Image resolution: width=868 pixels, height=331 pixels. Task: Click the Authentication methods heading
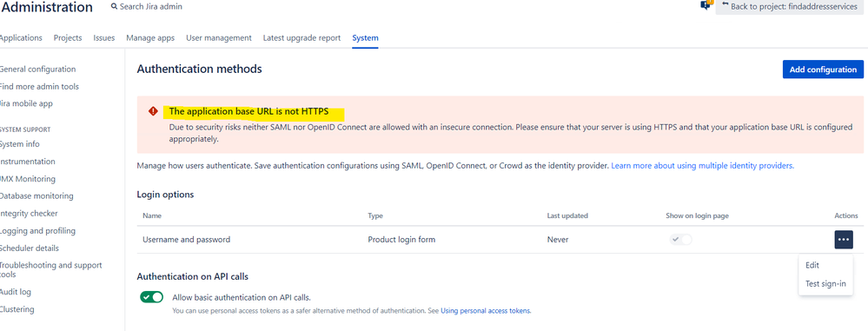199,70
